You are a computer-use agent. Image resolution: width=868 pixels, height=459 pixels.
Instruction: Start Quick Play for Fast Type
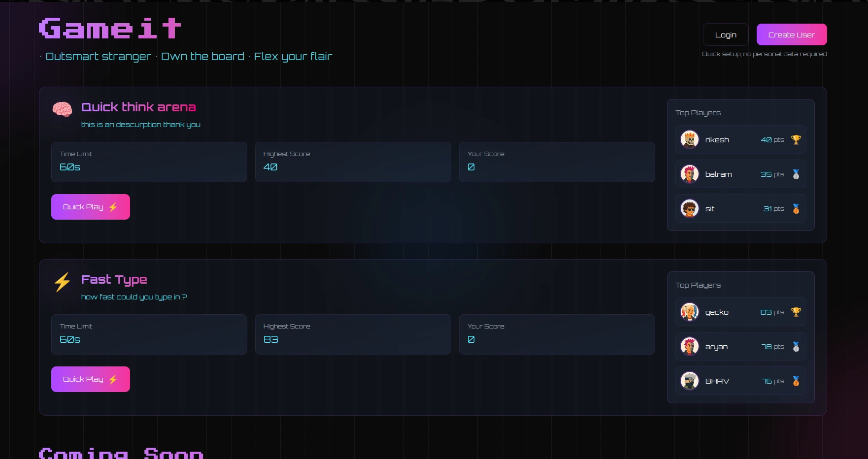click(x=91, y=379)
